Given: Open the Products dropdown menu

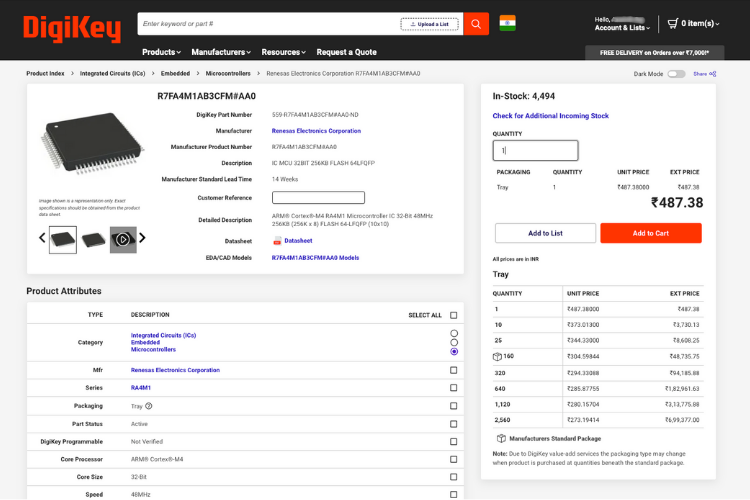Looking at the screenshot, I should point(161,52).
